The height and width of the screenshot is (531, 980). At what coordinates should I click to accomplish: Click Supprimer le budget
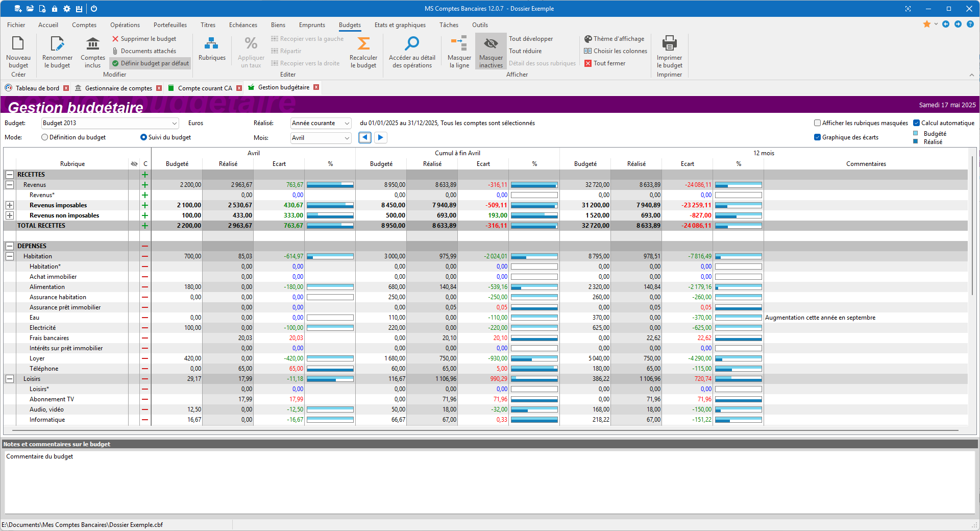point(144,39)
